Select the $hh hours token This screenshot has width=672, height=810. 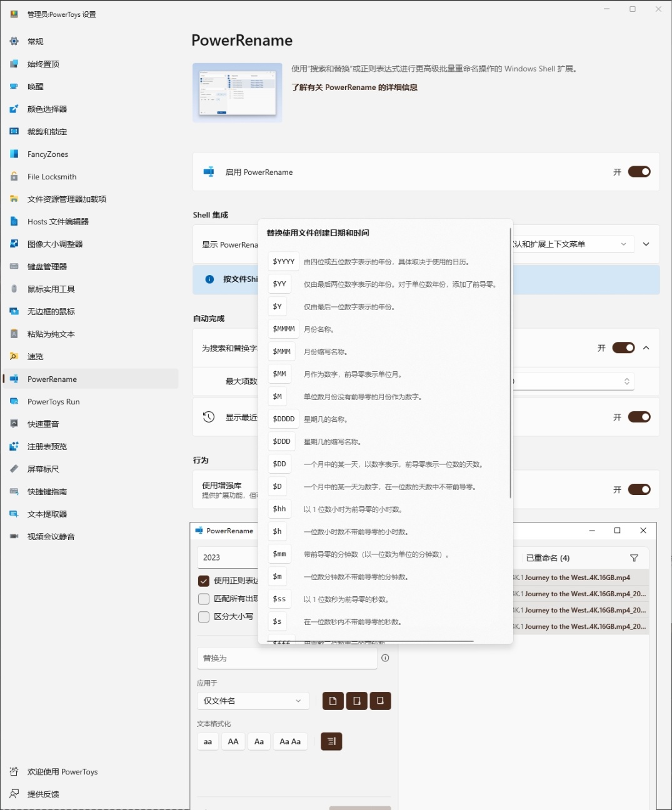(x=279, y=509)
